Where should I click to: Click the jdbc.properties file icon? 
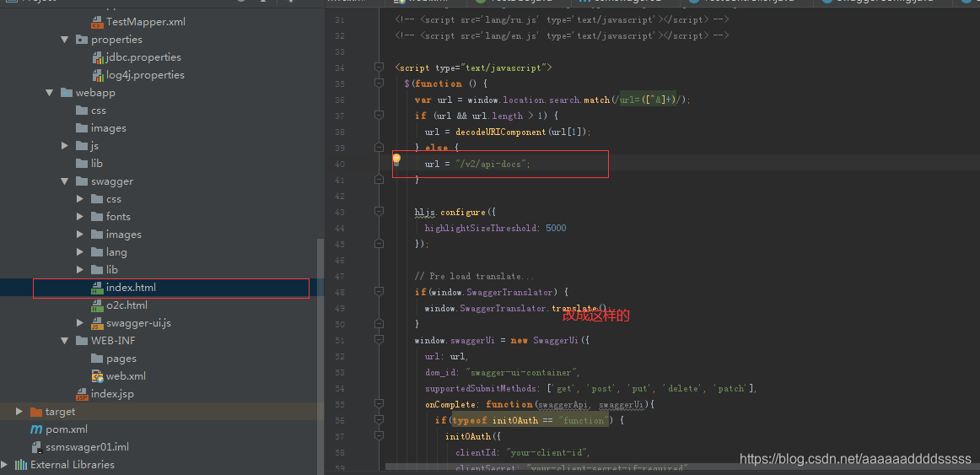pyautogui.click(x=97, y=57)
